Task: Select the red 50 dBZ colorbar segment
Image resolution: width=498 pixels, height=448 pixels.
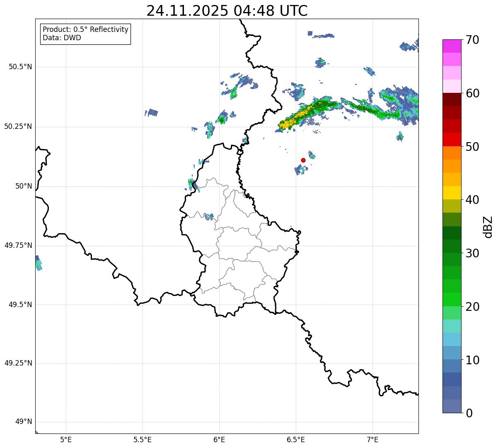Action: (452, 139)
